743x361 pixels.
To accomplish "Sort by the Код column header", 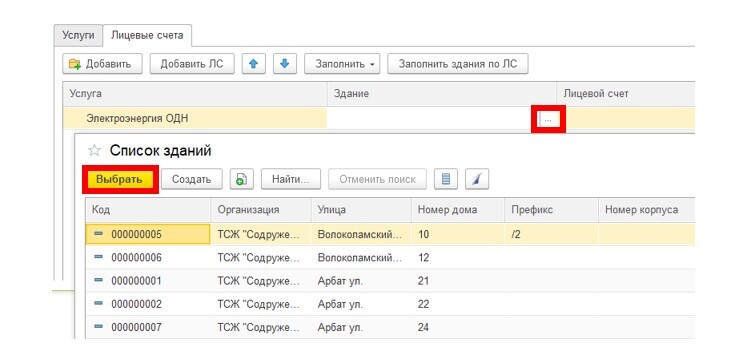I will tap(148, 210).
